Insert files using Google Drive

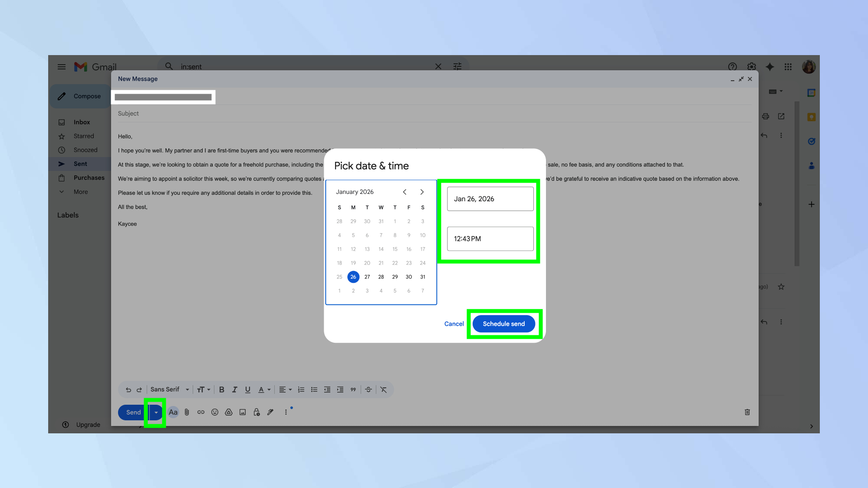coord(229,412)
